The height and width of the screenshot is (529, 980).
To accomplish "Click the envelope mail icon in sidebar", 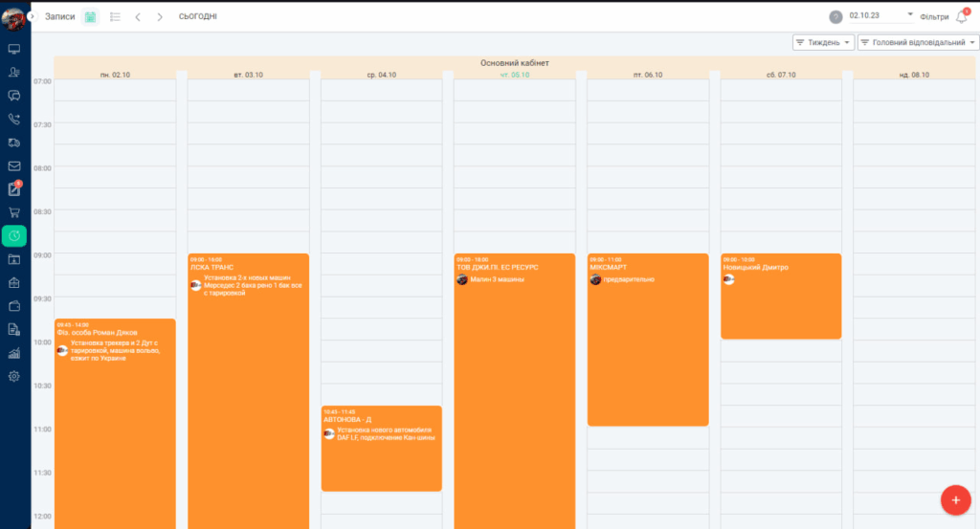I will point(14,165).
